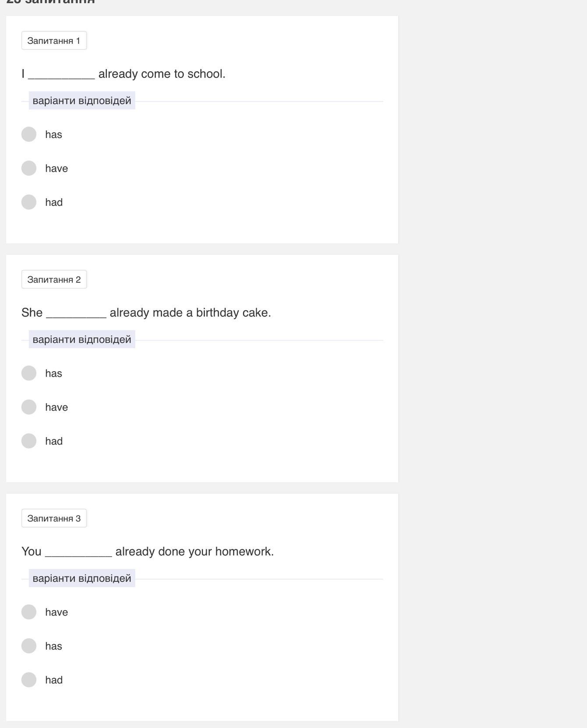Choose "had" for question 3
Screen dimensions: 587x728
[29, 680]
